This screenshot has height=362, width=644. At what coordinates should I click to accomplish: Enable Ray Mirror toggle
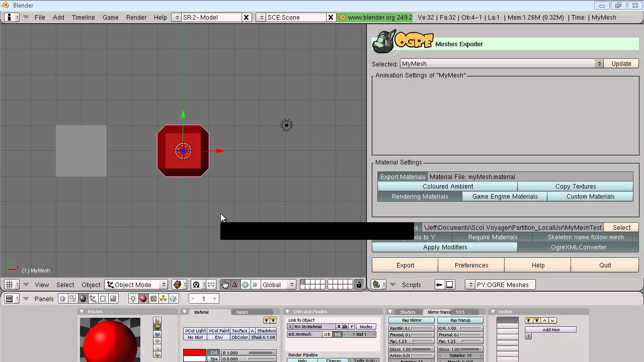[x=412, y=320]
